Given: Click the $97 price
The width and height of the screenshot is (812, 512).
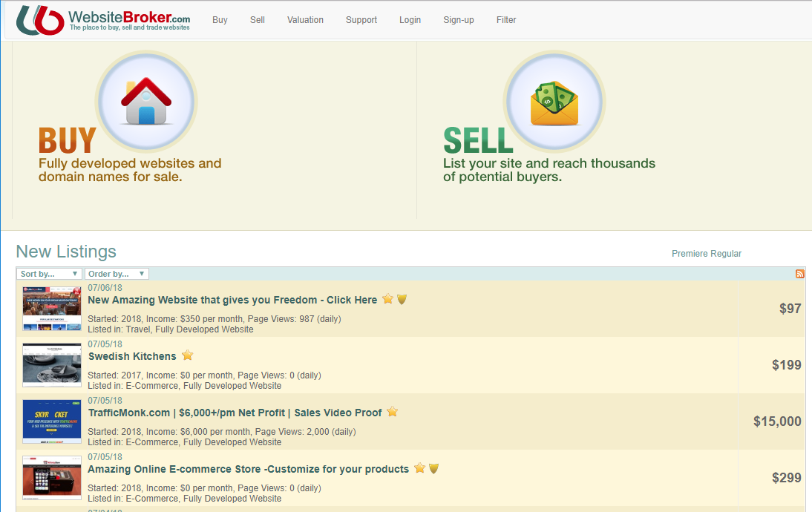Looking at the screenshot, I should coord(790,309).
